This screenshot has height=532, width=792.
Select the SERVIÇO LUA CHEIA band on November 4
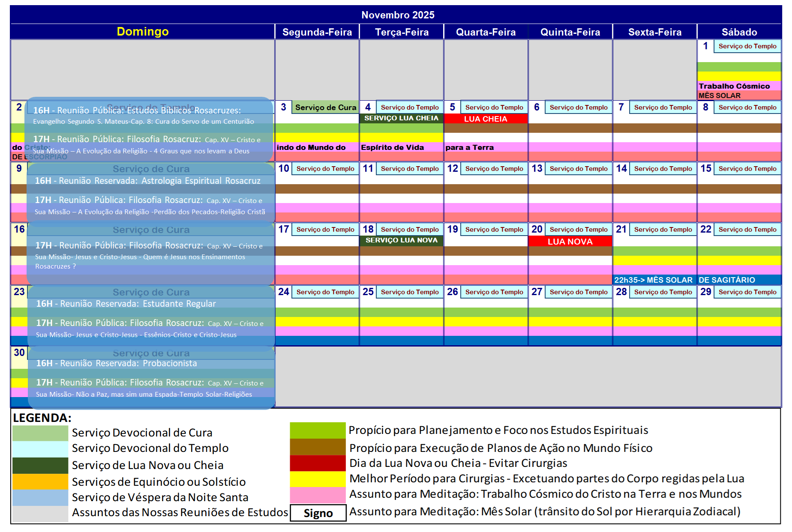[x=402, y=118]
